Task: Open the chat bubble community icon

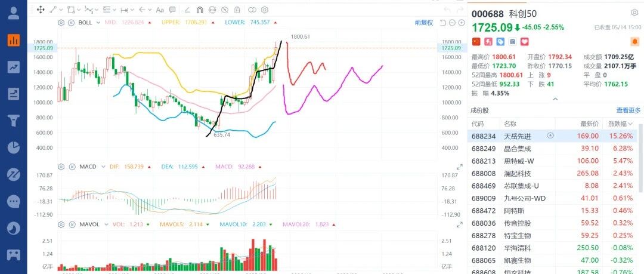Action: [14, 201]
